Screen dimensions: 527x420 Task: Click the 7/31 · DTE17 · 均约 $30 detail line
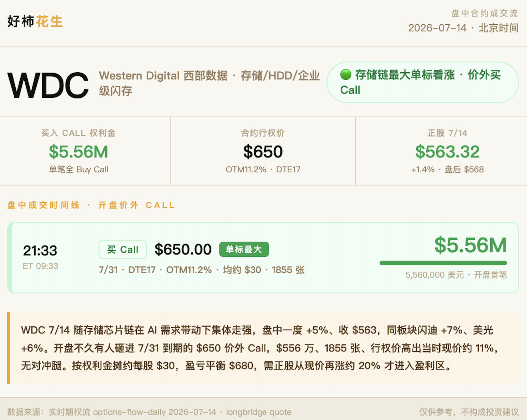click(x=202, y=270)
